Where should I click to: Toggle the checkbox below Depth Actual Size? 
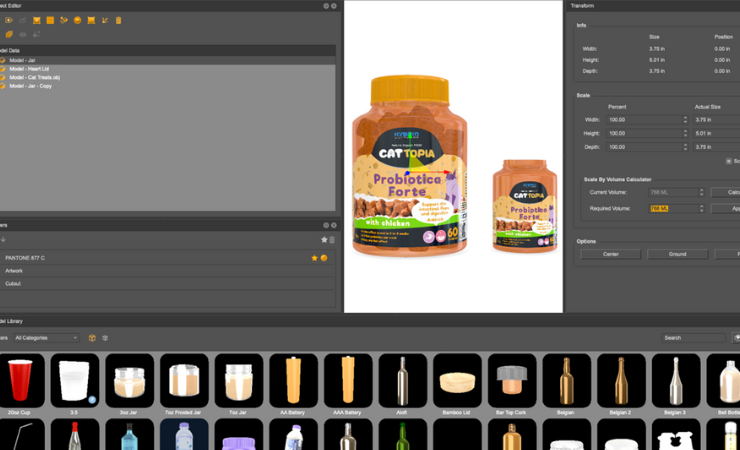pyautogui.click(x=728, y=161)
